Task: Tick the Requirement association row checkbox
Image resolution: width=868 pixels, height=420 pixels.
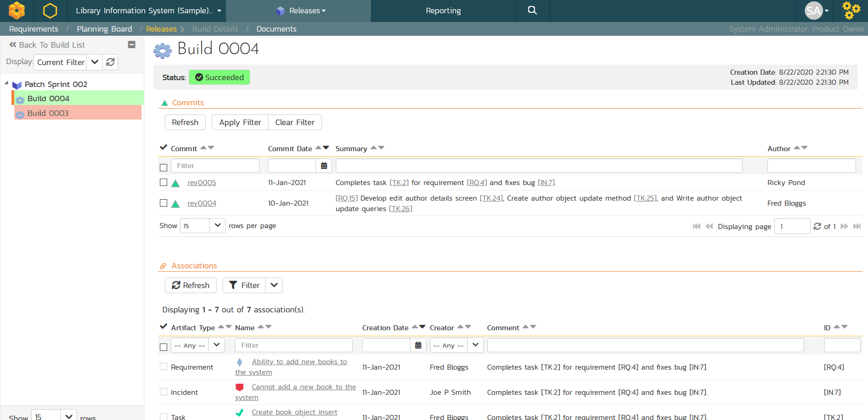Action: pos(164,367)
